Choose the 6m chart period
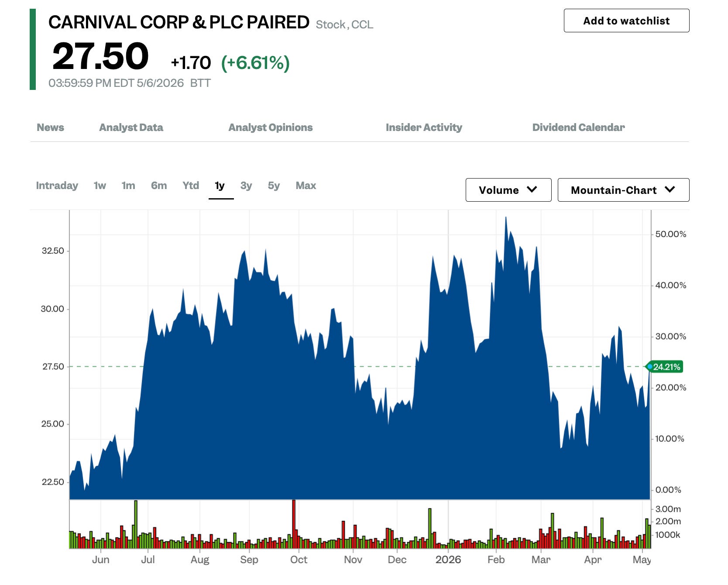 pos(159,186)
